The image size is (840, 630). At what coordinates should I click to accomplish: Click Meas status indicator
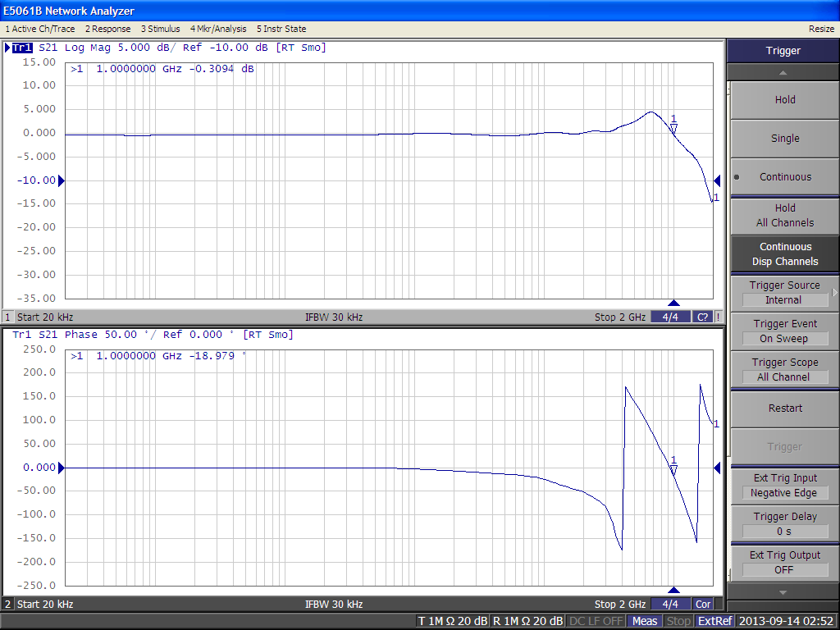tap(645, 621)
